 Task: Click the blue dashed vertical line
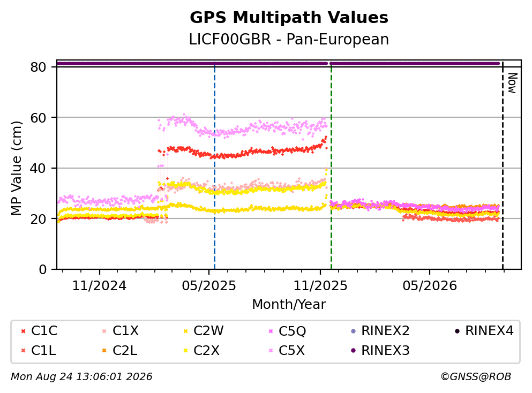(214, 166)
